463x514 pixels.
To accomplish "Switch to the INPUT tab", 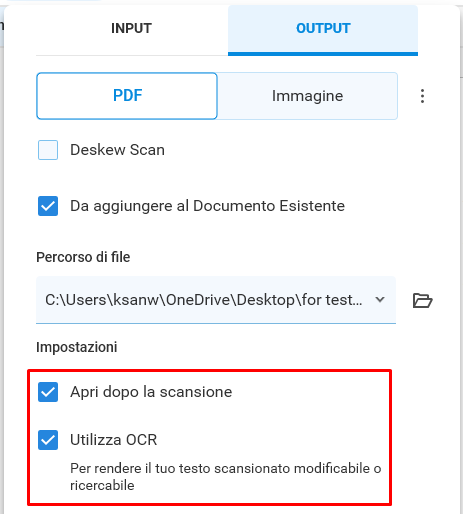I will [x=132, y=28].
